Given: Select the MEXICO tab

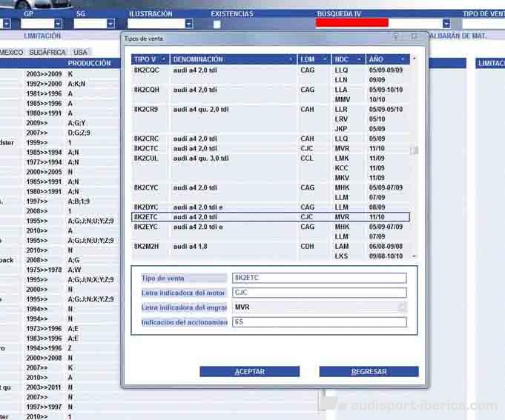Looking at the screenshot, I should tap(11, 52).
